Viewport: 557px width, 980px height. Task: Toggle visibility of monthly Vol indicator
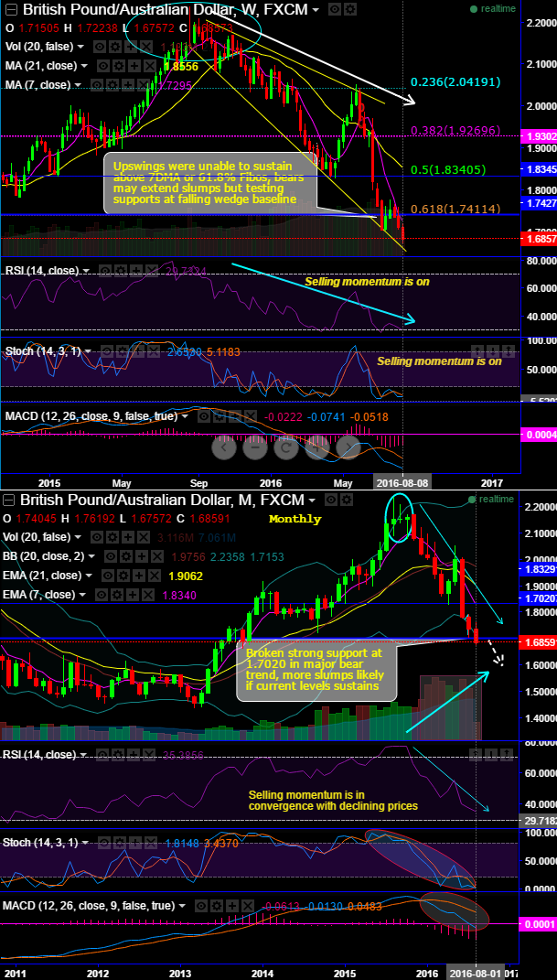[97, 537]
